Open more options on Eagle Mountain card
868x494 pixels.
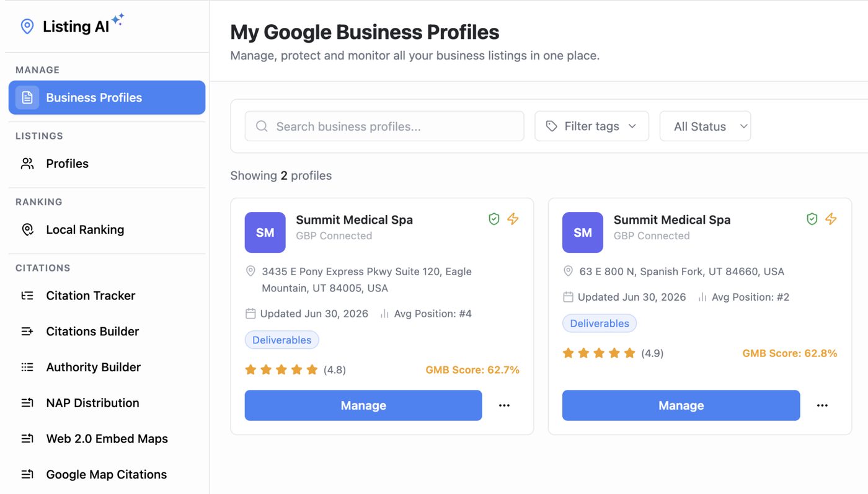tap(504, 405)
